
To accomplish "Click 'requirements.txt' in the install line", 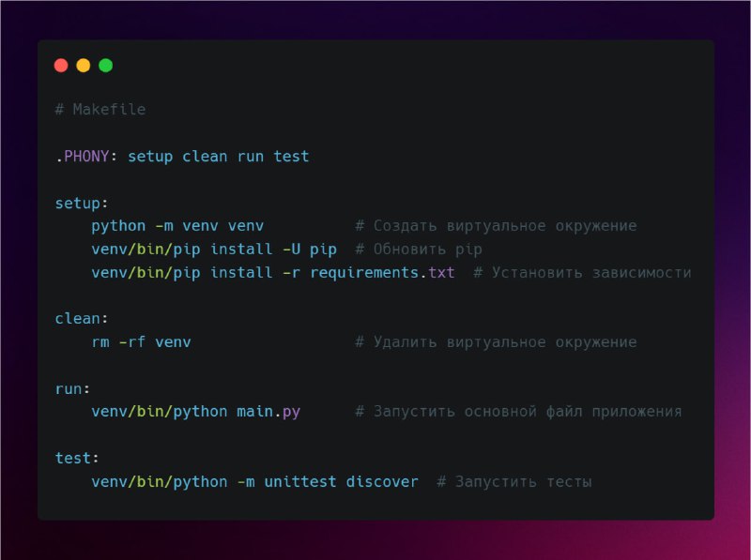I will pos(382,273).
